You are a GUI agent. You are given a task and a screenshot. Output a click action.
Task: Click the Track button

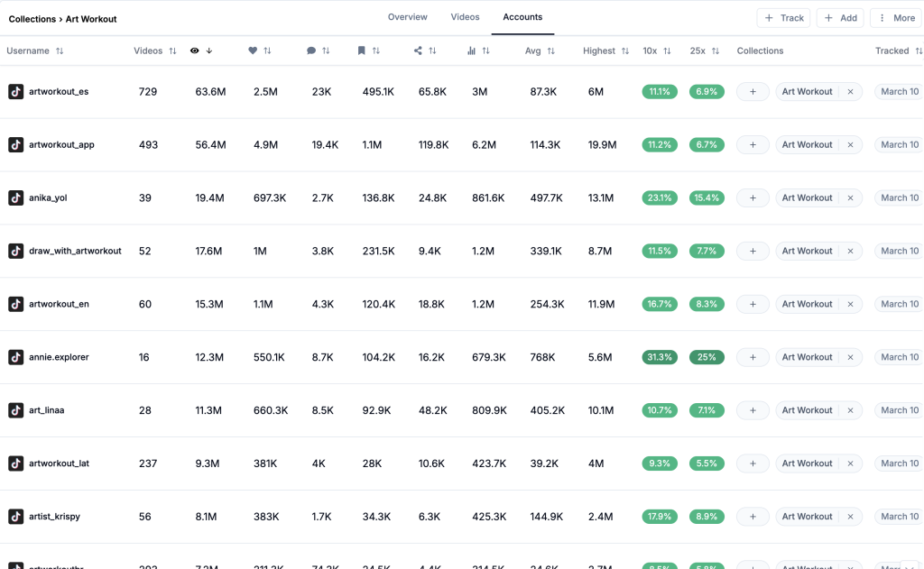pyautogui.click(x=782, y=18)
